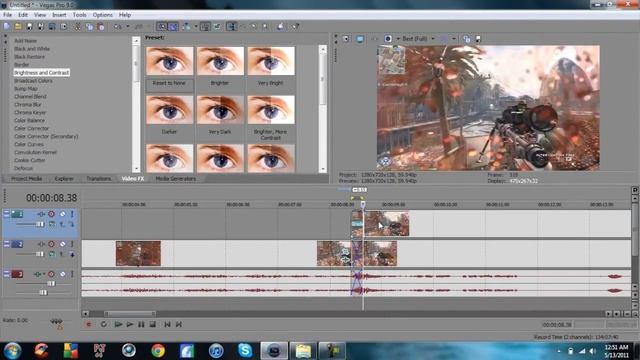Mute video track 2
The height and width of the screenshot is (360, 640).
pos(62,244)
